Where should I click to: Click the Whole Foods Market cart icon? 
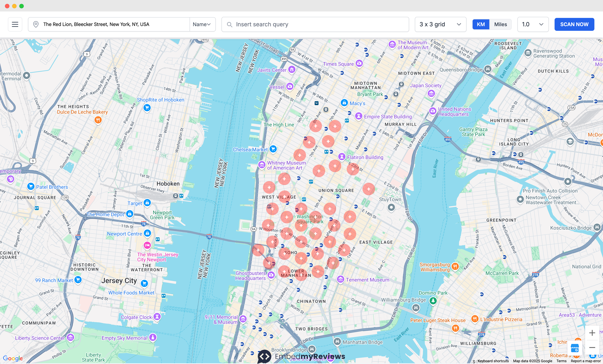144,283
